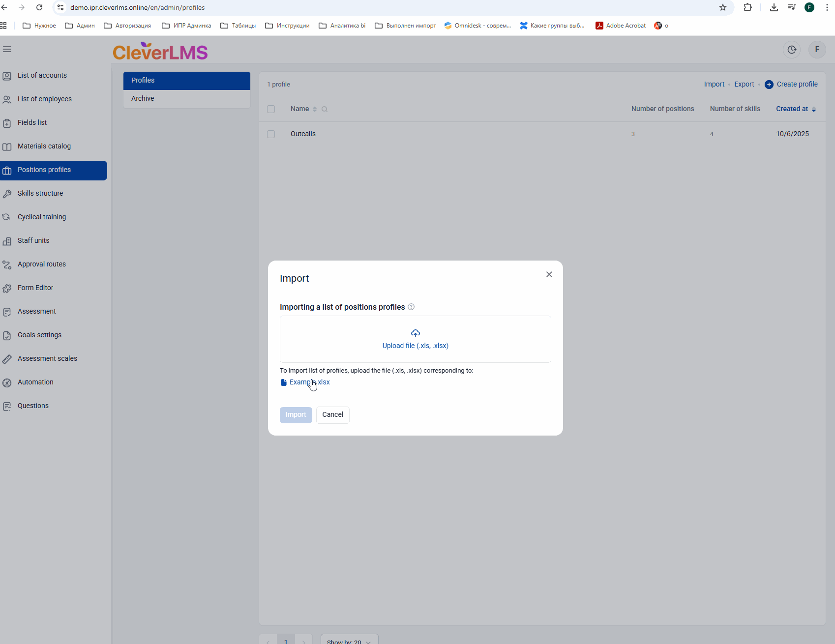Select the Archive tab

point(187,99)
